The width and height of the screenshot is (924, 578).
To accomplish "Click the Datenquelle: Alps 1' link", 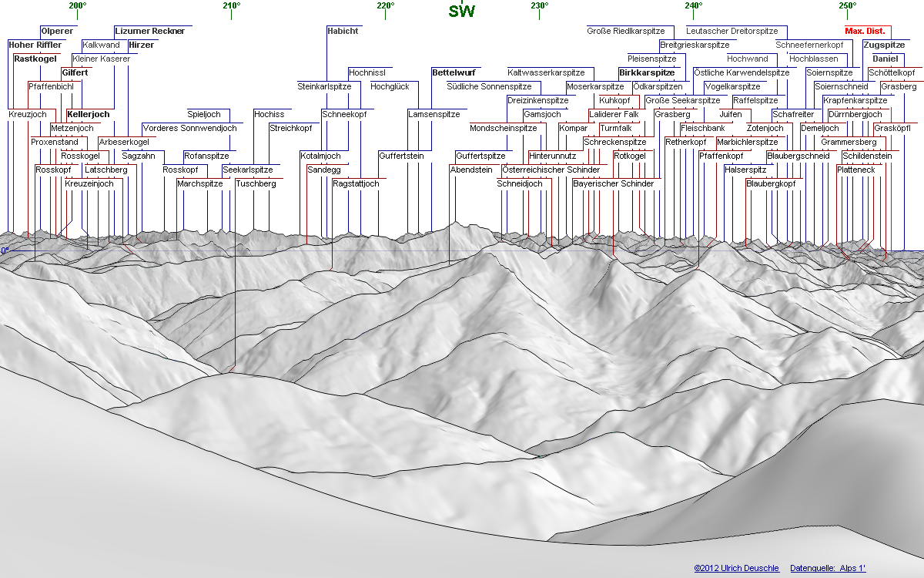I will tap(828, 568).
